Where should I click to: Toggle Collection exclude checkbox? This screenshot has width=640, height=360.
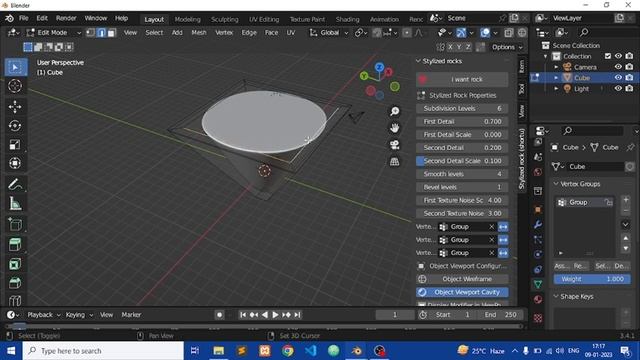tap(608, 56)
